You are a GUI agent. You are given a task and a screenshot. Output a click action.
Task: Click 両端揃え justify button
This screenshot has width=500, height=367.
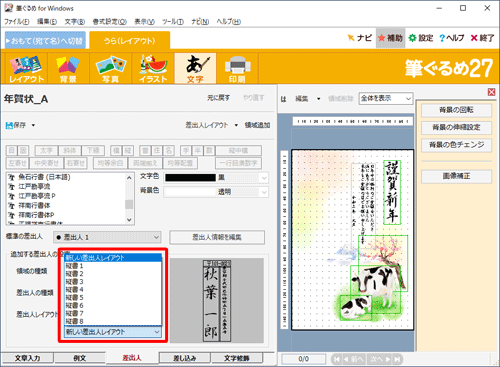pyautogui.click(x=145, y=163)
